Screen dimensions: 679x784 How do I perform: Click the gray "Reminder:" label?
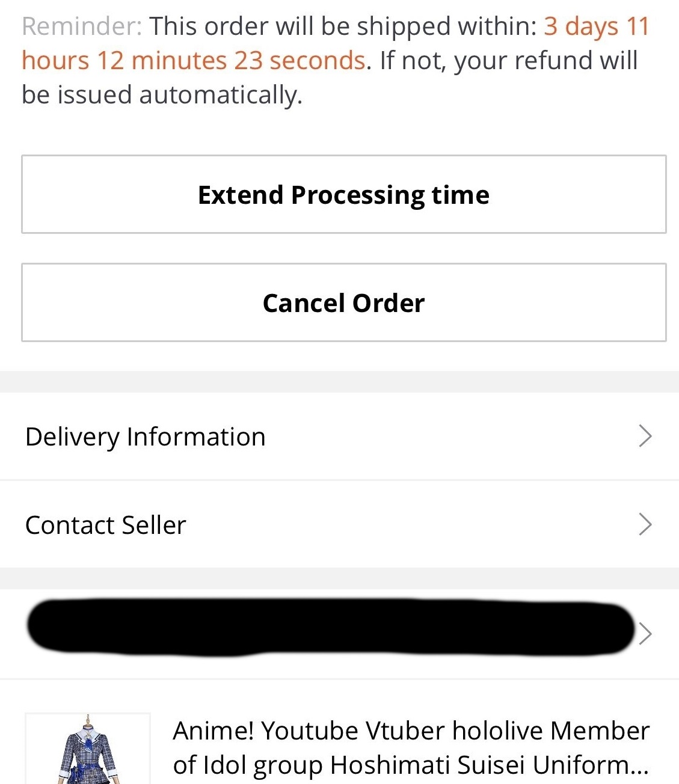point(82,26)
